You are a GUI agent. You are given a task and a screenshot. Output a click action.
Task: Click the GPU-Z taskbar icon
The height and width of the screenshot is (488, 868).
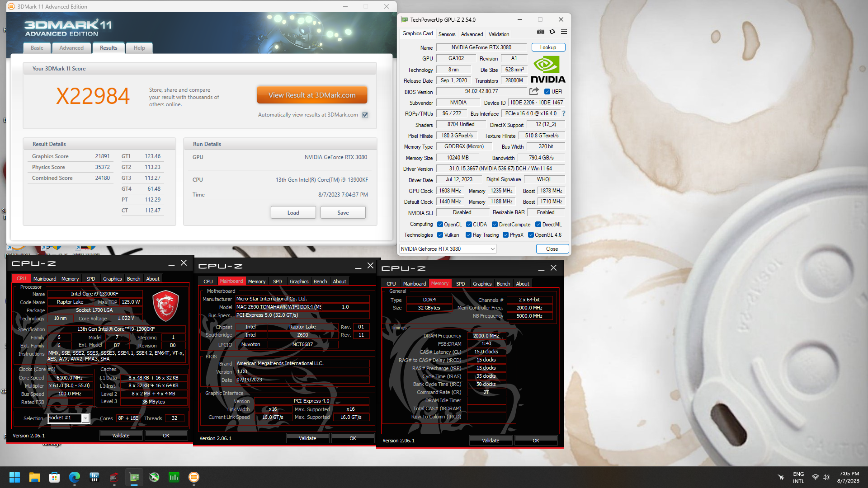[x=134, y=477]
